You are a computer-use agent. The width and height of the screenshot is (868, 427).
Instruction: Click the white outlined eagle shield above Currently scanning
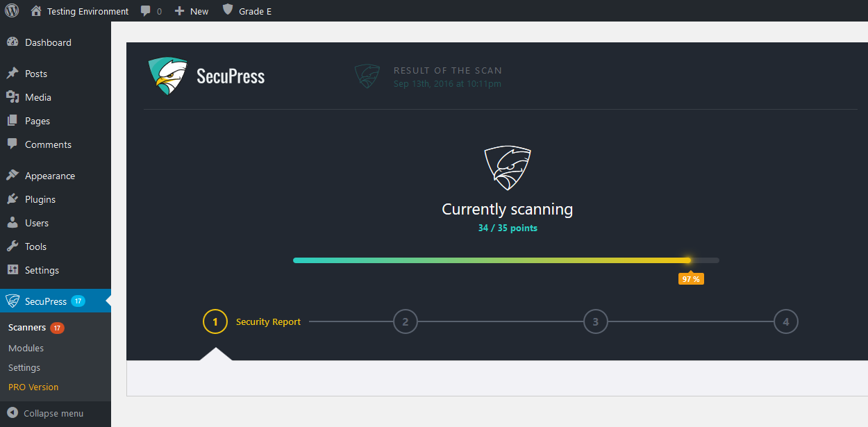coord(508,168)
